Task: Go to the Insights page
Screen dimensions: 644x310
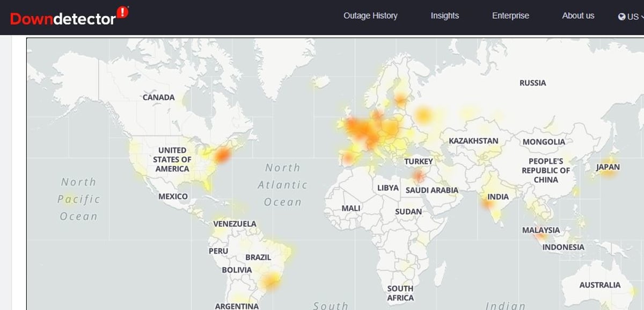Action: pos(444,16)
